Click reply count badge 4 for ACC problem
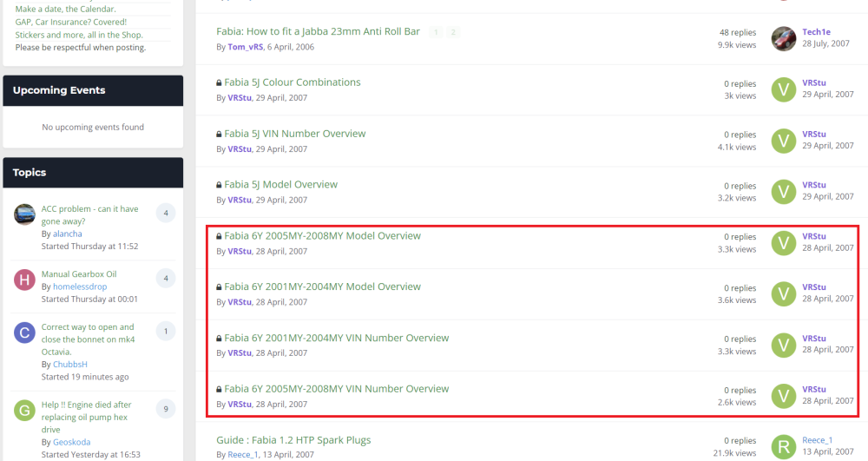The width and height of the screenshot is (868, 461). 166,213
